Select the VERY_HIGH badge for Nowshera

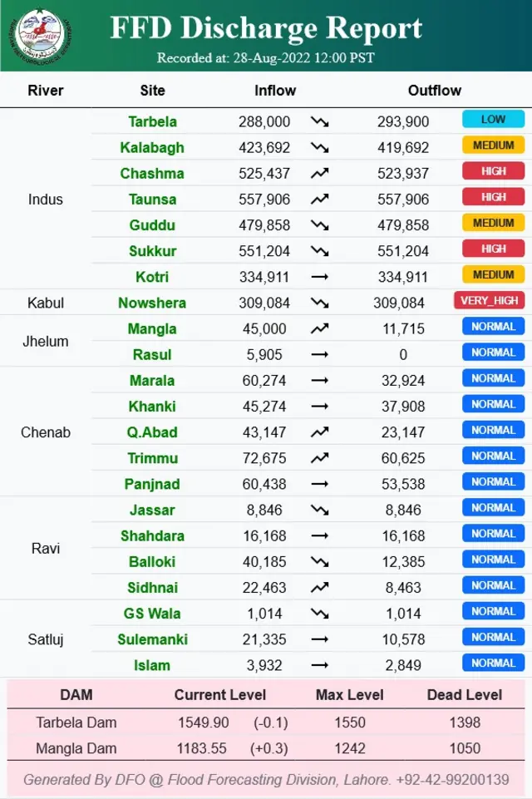point(489,301)
